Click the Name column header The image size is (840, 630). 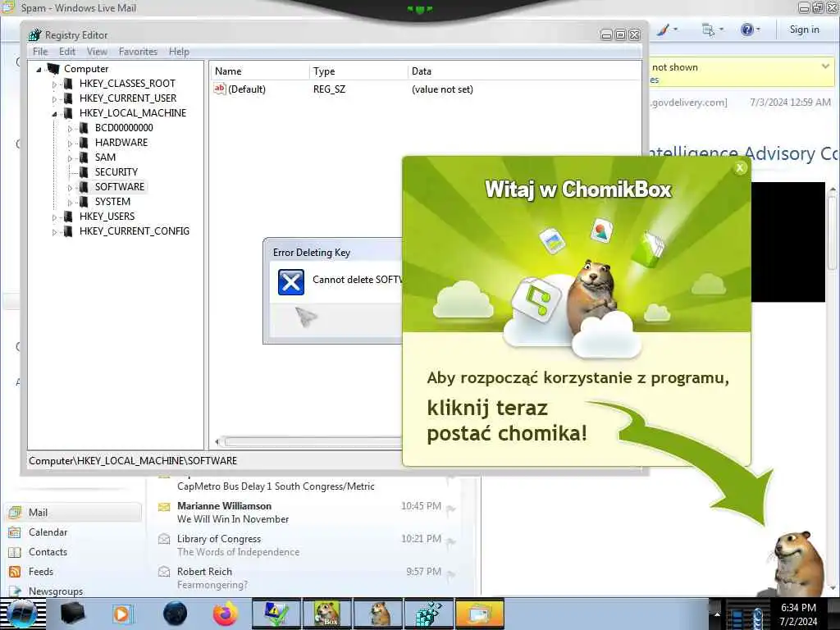[x=259, y=71]
